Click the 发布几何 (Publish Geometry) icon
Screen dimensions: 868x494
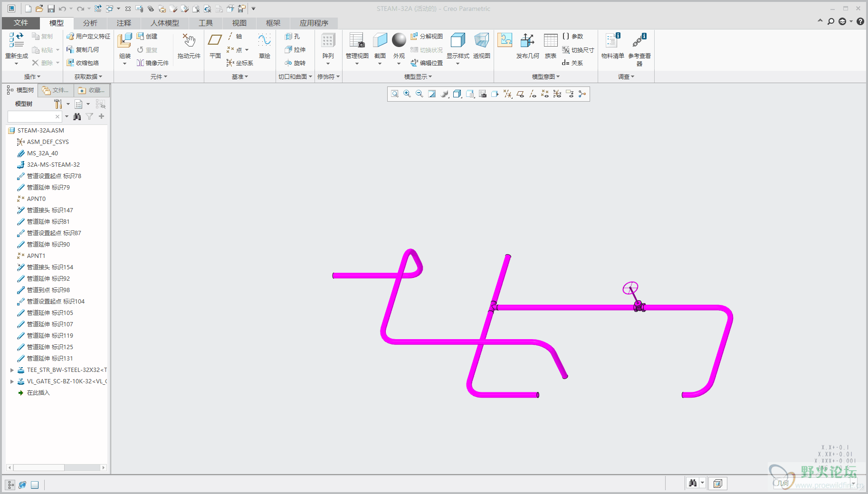(527, 40)
